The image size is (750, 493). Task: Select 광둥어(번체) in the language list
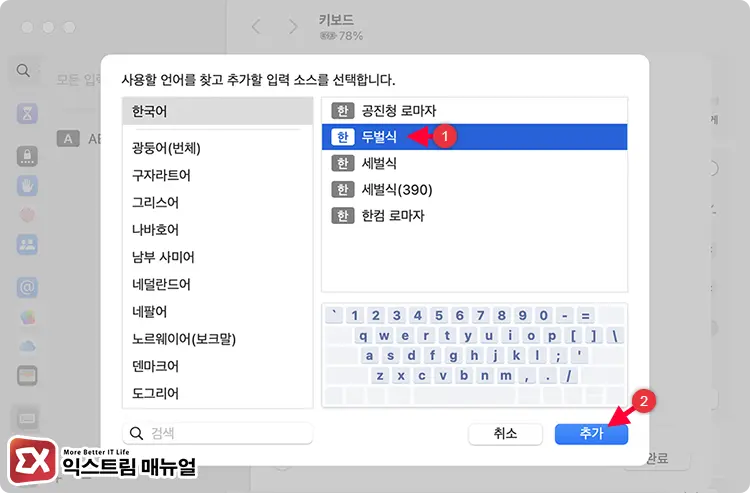pos(218,148)
